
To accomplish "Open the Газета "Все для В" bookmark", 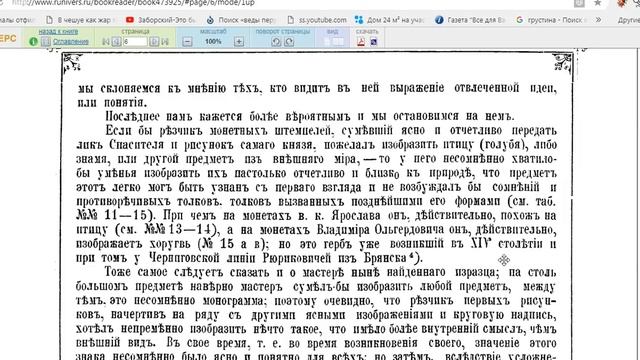I will click(x=470, y=20).
